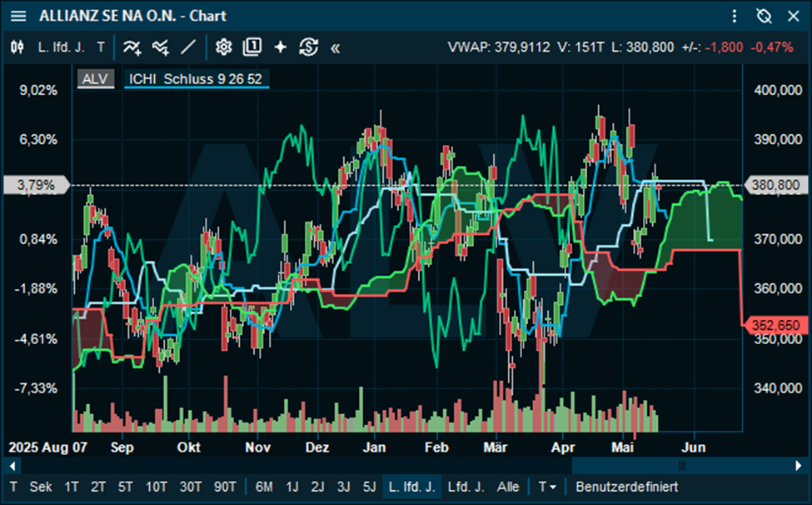Click the -0,47% change value
Screen dimensions: 812x505
771,47
